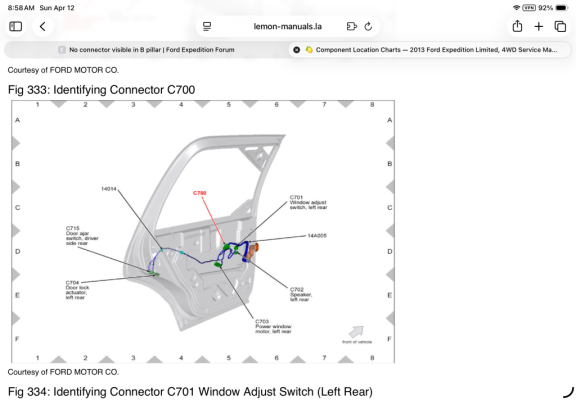The width and height of the screenshot is (576, 400).
Task: Tap the Fig 333 Connector C700 heading
Action: (x=101, y=90)
